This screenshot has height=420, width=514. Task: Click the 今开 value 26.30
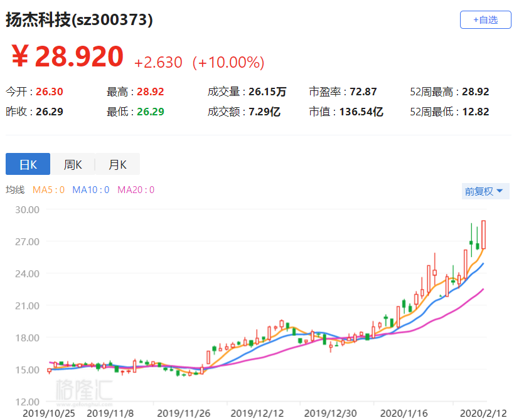click(x=49, y=92)
